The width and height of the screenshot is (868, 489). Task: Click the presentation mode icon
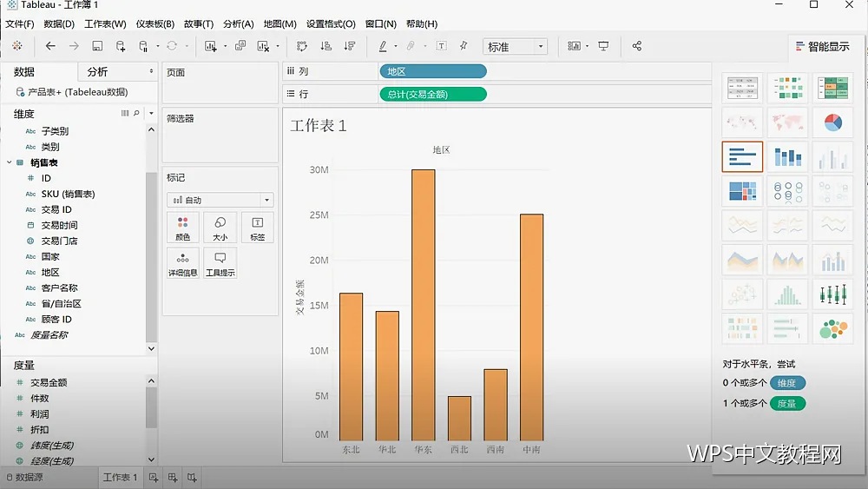pos(603,46)
